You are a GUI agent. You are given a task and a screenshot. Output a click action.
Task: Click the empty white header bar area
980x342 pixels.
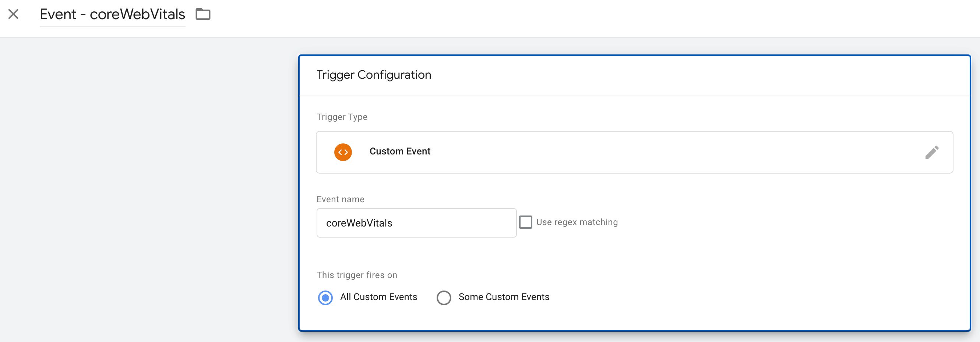571,18
